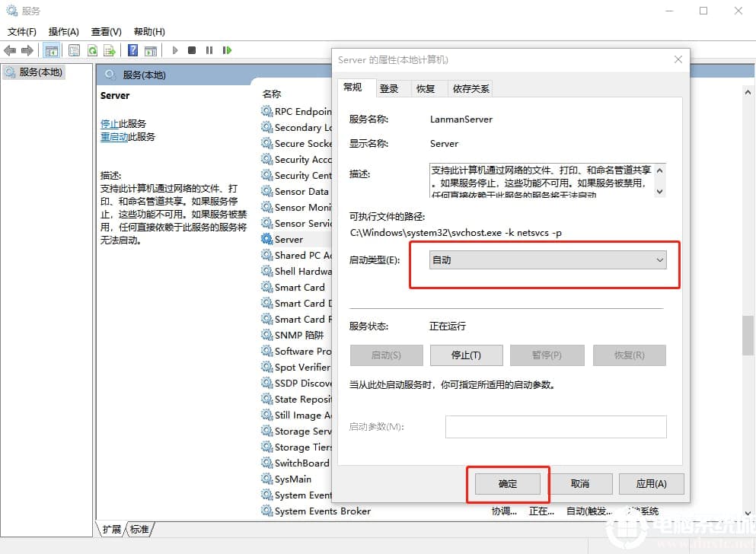756x554 pixels.
Task: Click gear icon beside Shared PC service
Action: click(x=266, y=256)
